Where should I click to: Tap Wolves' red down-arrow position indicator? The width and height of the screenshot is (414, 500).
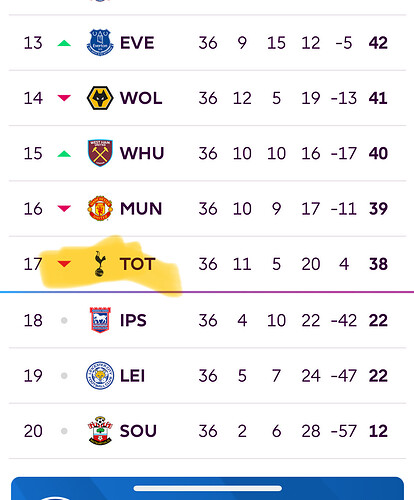click(x=64, y=98)
